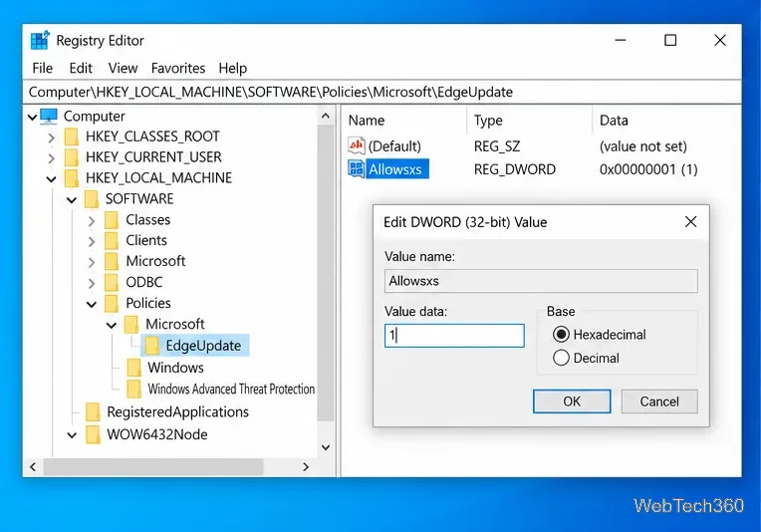761x532 pixels.
Task: Click the Registry Editor app icon in title bar
Action: point(39,40)
